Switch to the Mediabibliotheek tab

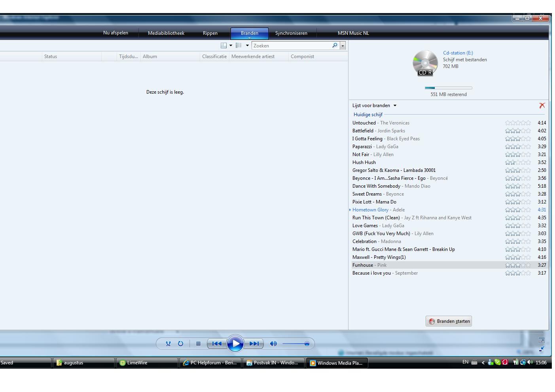(166, 33)
